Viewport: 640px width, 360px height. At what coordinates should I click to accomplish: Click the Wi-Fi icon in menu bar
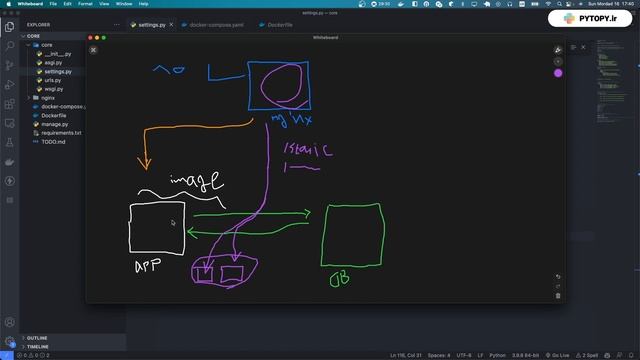click(548, 4)
